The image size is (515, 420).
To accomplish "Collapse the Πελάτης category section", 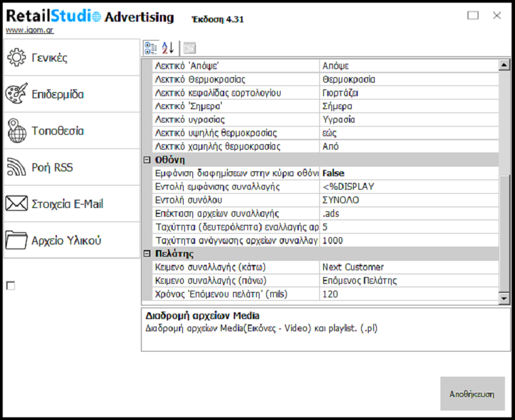I will click(146, 254).
